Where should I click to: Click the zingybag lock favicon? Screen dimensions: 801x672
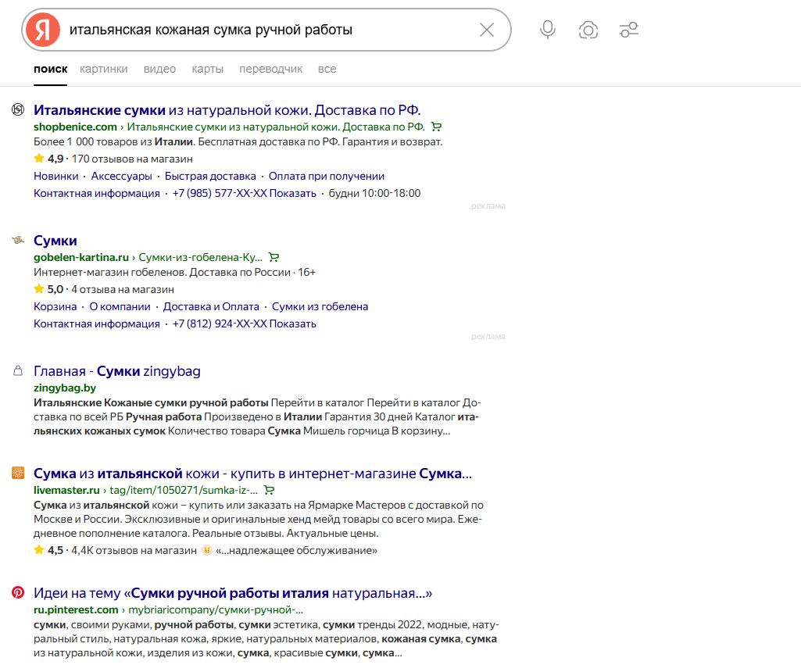coord(18,370)
